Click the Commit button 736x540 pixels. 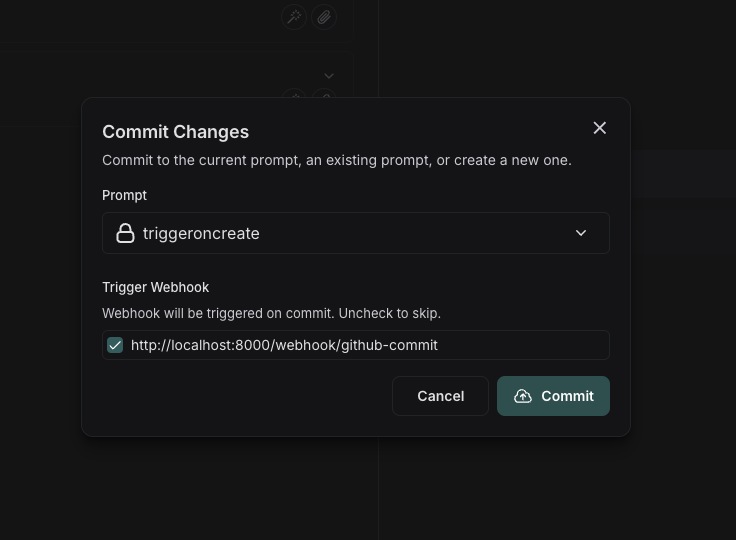coord(553,396)
